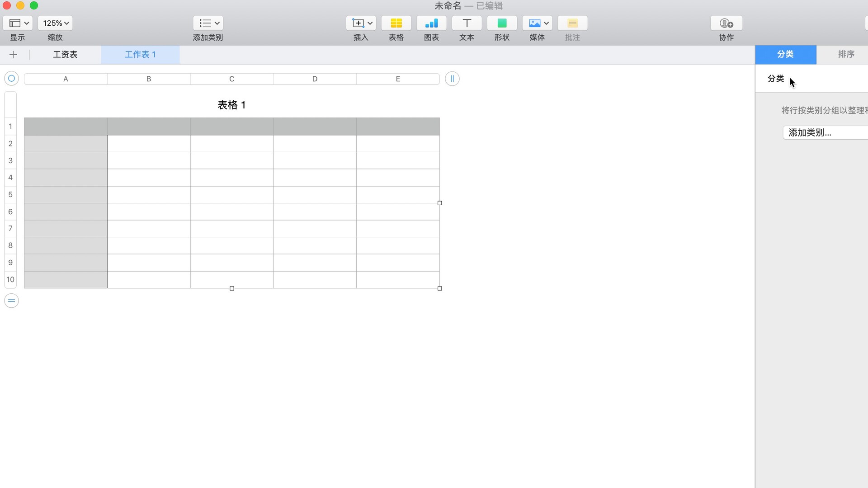
Task: Add a new sheet with the plus button
Action: (x=13, y=54)
